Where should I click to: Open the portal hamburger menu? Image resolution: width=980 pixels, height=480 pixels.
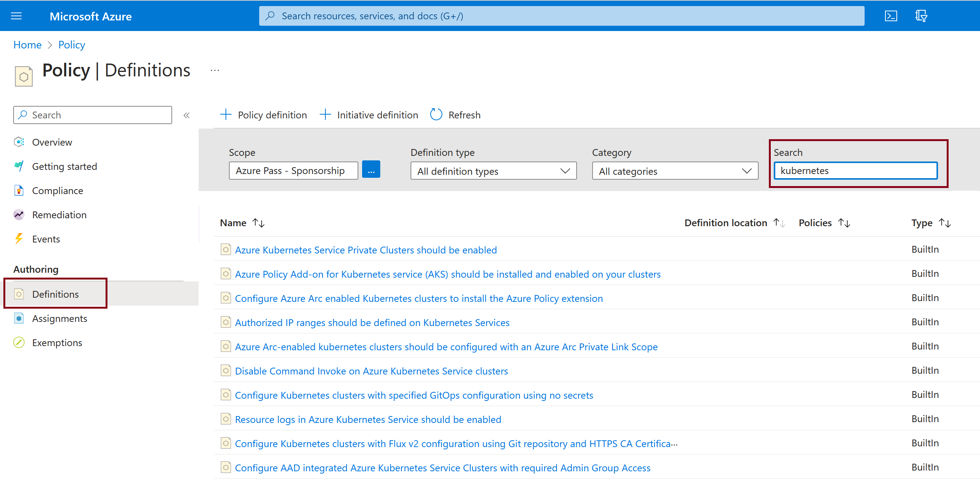(x=16, y=16)
